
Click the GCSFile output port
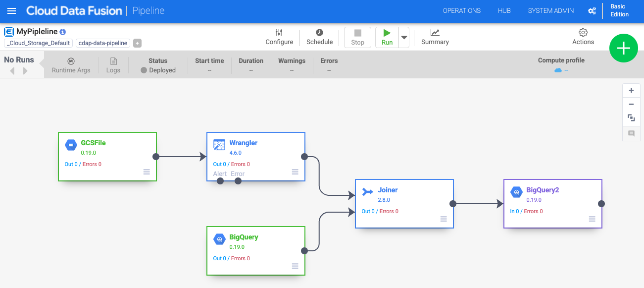pos(156,157)
